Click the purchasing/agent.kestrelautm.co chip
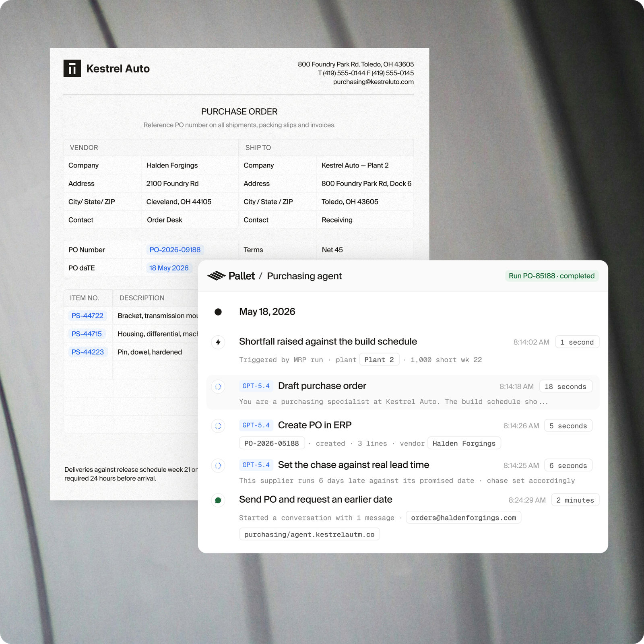Image resolution: width=644 pixels, height=644 pixels. point(309,535)
